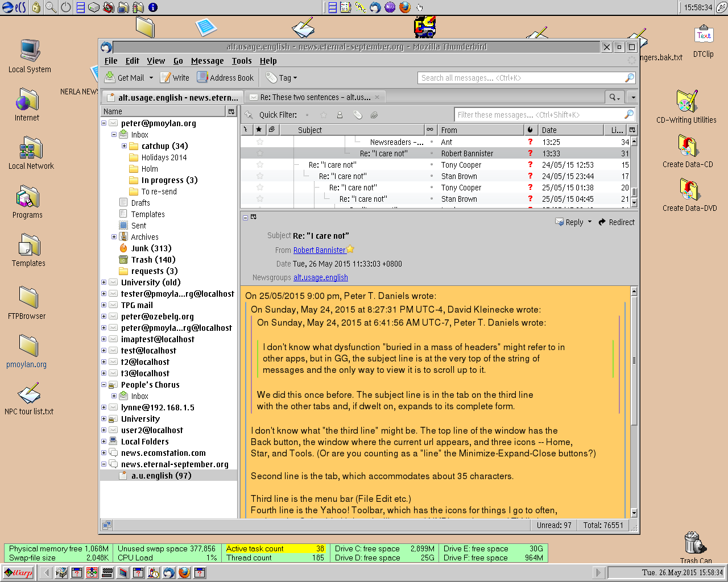Expand the University (old) account
728x582 pixels.
tap(104, 282)
